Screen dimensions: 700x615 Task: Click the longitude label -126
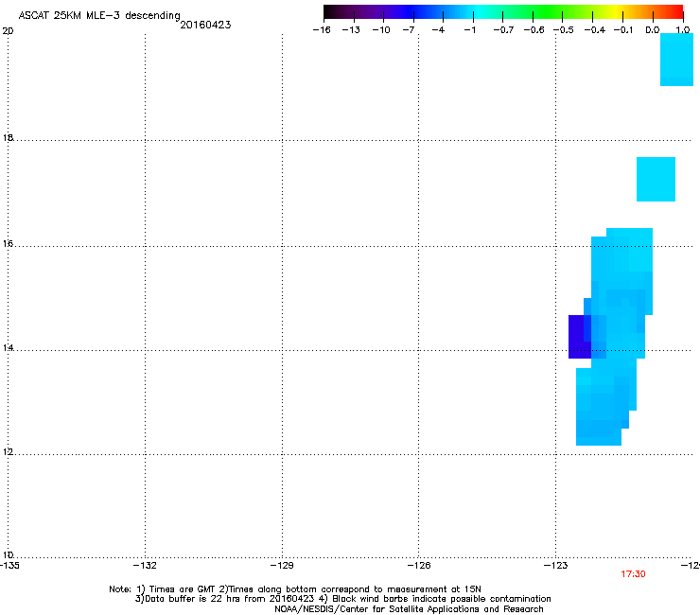pos(419,566)
